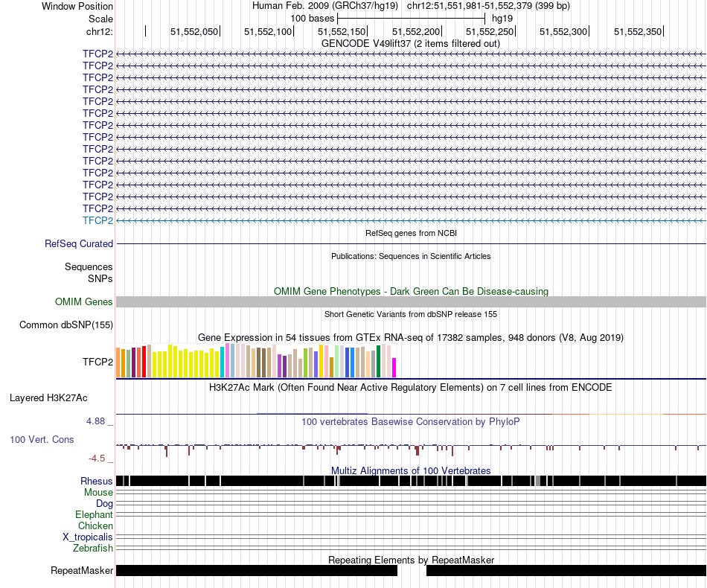
Task: Click the Mouse alignment label
Action: 98,493
